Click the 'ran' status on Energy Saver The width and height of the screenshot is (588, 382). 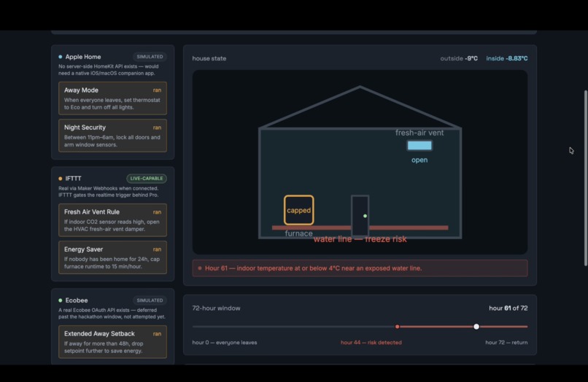tap(157, 249)
